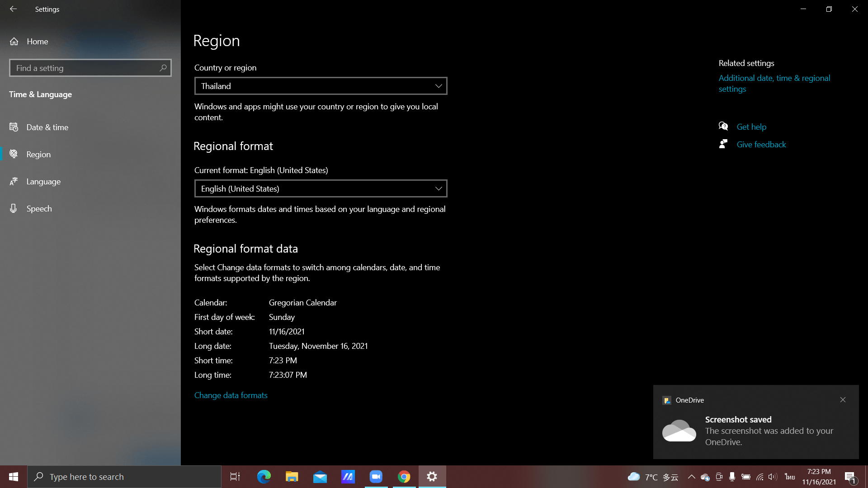Image resolution: width=868 pixels, height=488 pixels.
Task: Expand the Country or region dropdown
Action: tap(321, 86)
